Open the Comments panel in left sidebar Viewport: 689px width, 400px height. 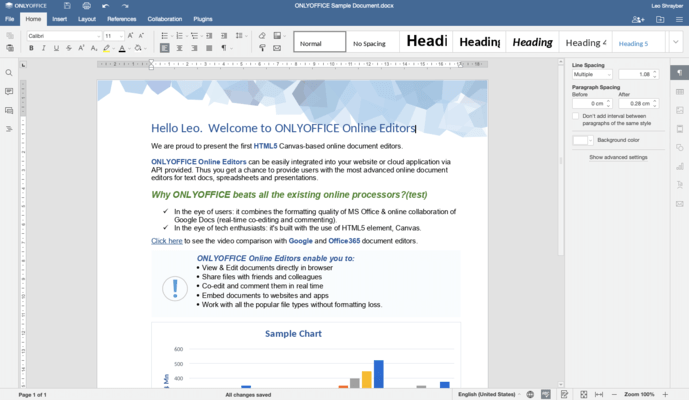[9, 91]
